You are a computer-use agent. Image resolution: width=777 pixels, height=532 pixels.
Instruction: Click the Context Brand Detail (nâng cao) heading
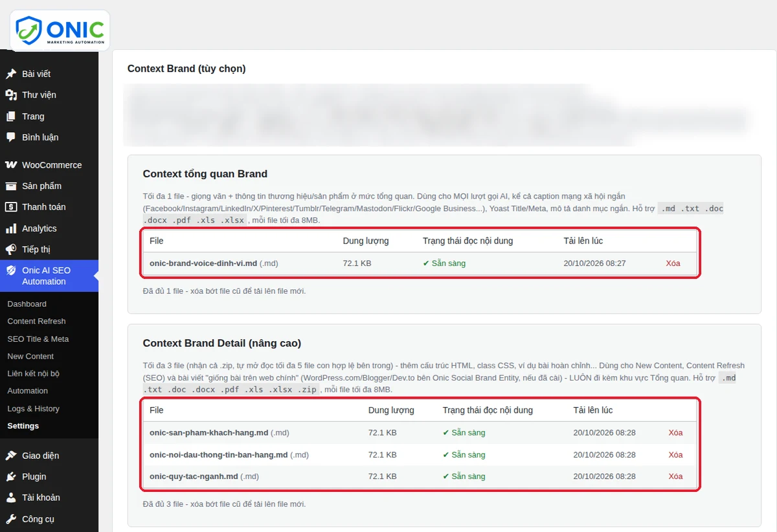pyautogui.click(x=222, y=344)
